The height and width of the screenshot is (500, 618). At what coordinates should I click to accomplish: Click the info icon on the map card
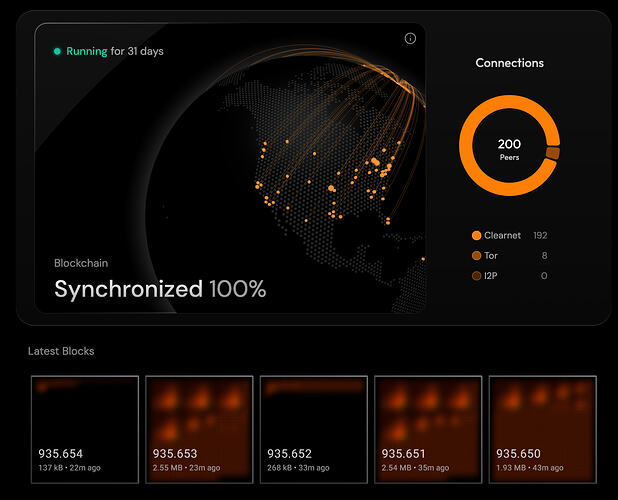tap(410, 38)
